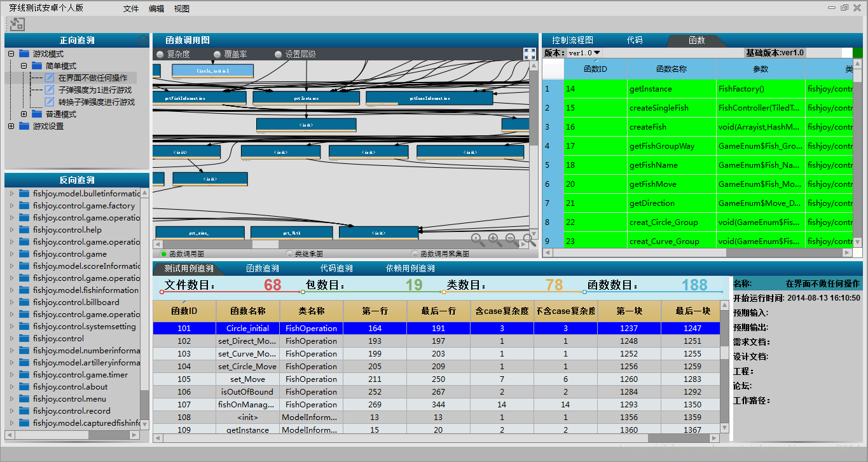The image size is (868, 462).
Task: Click the folder icon beside 普通模式
Action: click(38, 114)
